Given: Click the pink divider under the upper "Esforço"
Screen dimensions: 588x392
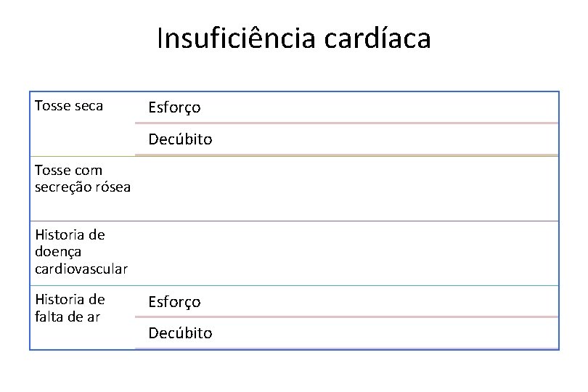Looking at the screenshot, I should pos(346,123).
